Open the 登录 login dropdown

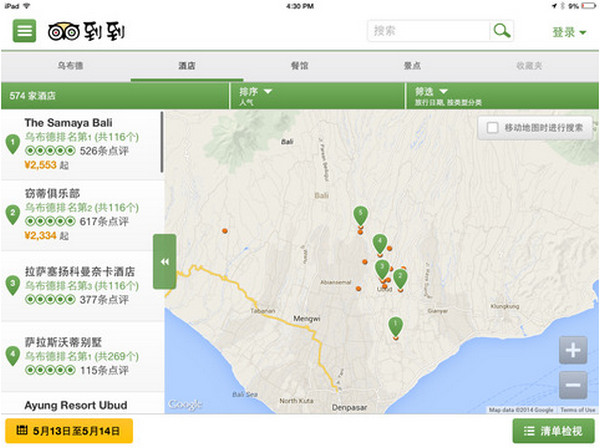569,32
